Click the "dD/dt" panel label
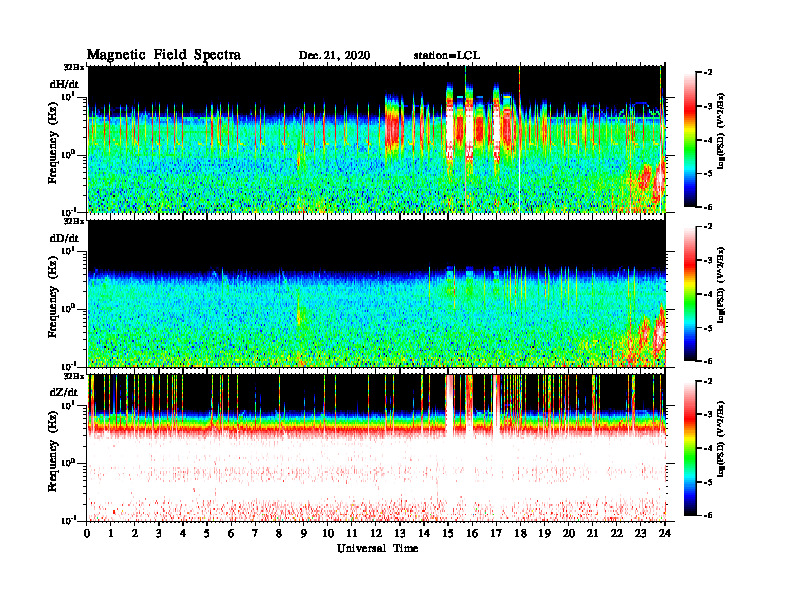Image resolution: width=792 pixels, height=612 pixels. click(x=64, y=238)
